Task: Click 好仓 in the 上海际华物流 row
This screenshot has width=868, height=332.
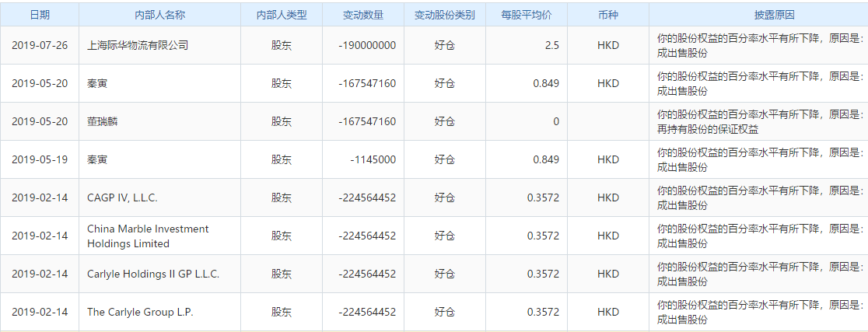Action: pos(445,45)
